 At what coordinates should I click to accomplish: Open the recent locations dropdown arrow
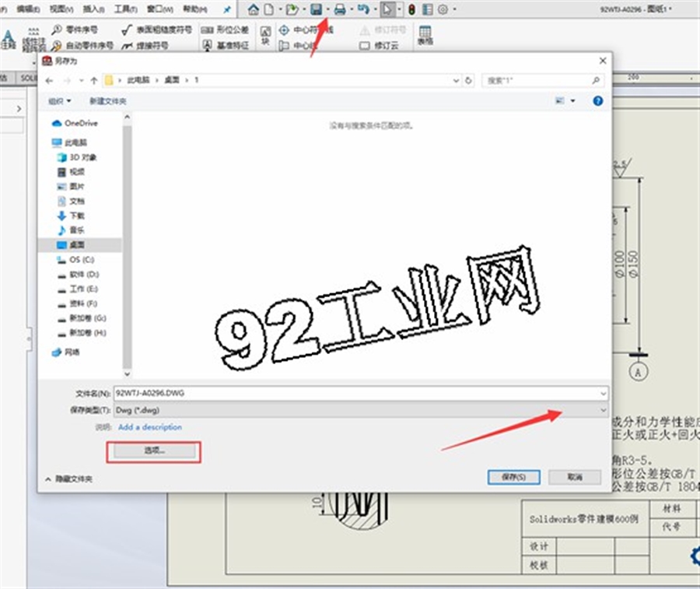click(81, 81)
